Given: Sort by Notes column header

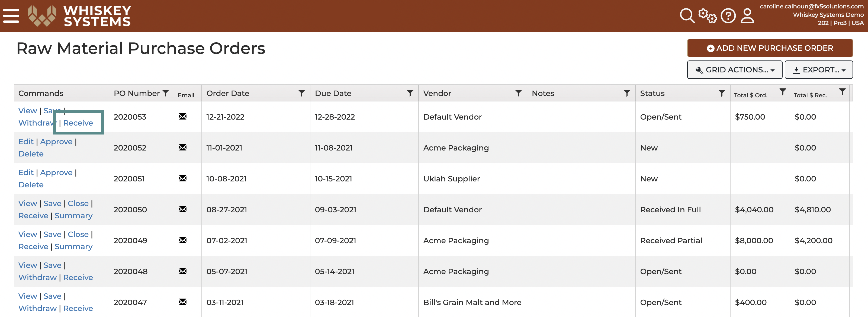Looking at the screenshot, I should tap(543, 93).
